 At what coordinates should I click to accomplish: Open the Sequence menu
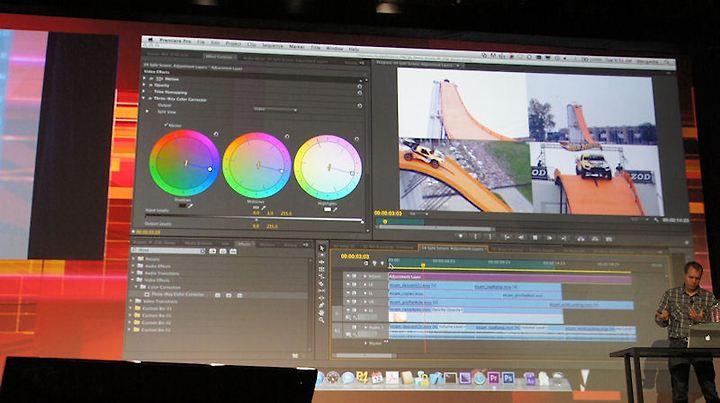pos(272,45)
